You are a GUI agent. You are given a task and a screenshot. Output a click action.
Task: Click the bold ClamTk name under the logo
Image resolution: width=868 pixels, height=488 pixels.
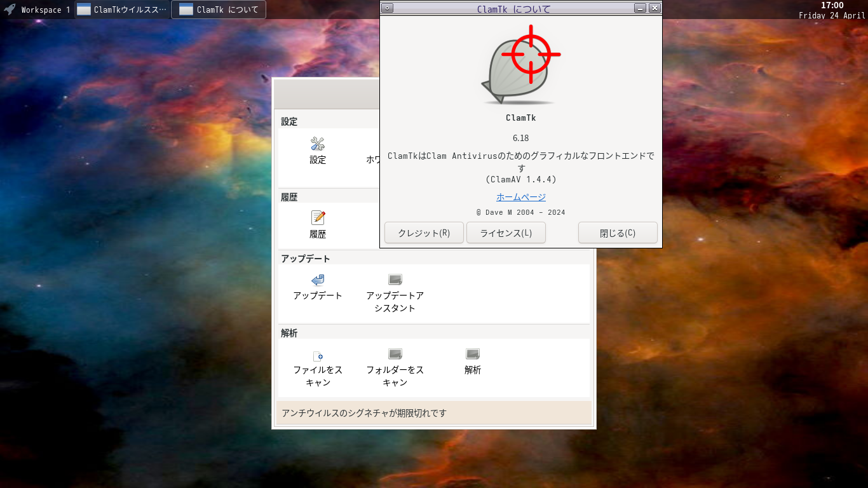pos(521,118)
